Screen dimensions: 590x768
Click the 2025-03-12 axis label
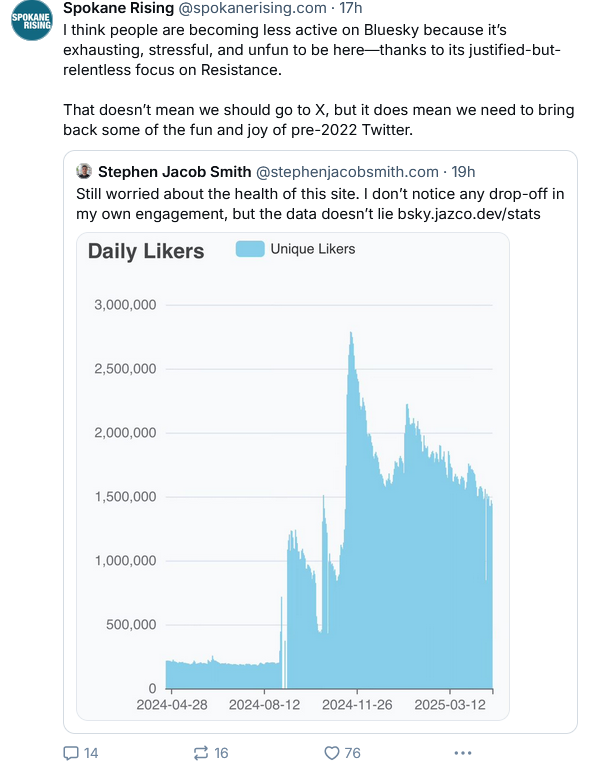[449, 705]
